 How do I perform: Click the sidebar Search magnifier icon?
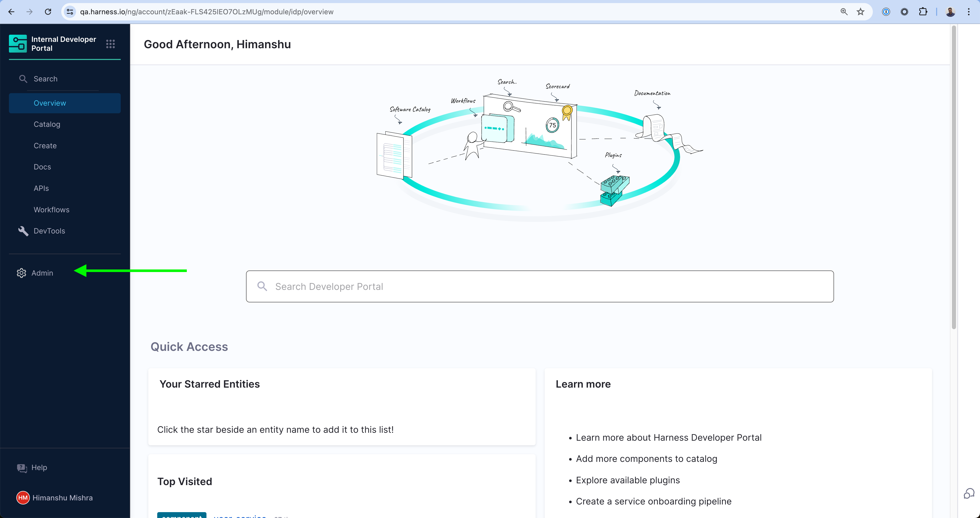coord(23,79)
